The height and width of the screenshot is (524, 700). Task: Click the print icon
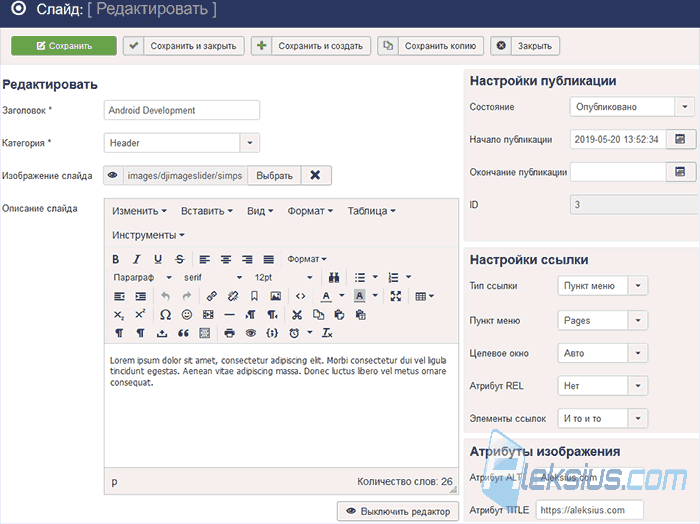click(x=229, y=333)
